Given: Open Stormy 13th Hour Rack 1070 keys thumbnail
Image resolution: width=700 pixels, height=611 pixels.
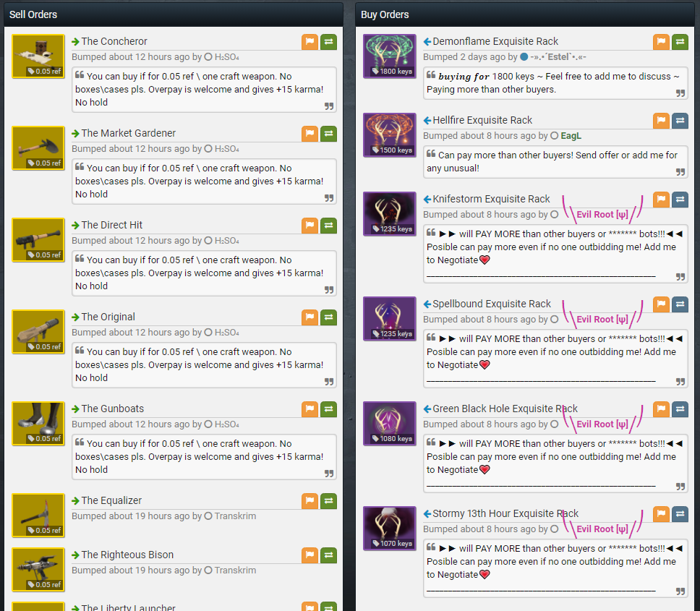Looking at the screenshot, I should [390, 529].
